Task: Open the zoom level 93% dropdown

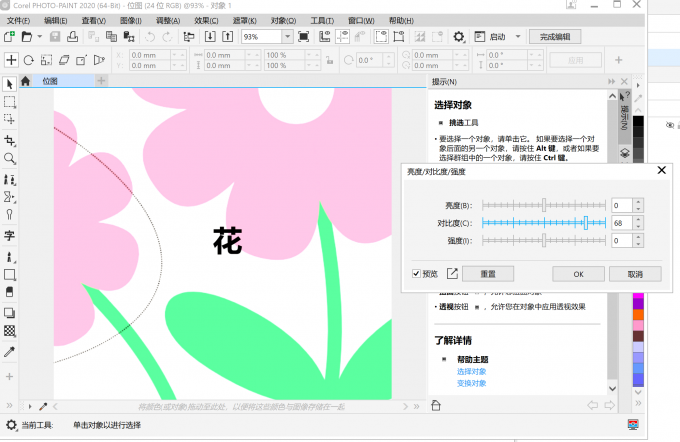Action: [288, 37]
